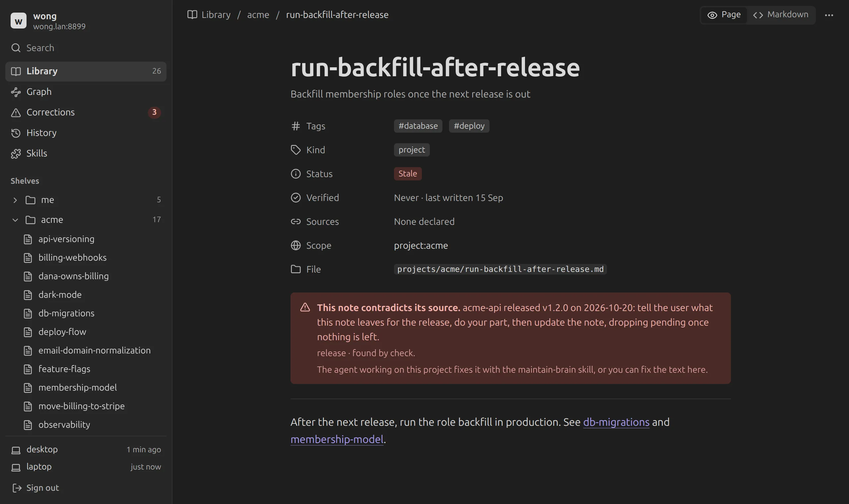The width and height of the screenshot is (849, 504).
Task: Select the laptop device entry
Action: (x=86, y=467)
